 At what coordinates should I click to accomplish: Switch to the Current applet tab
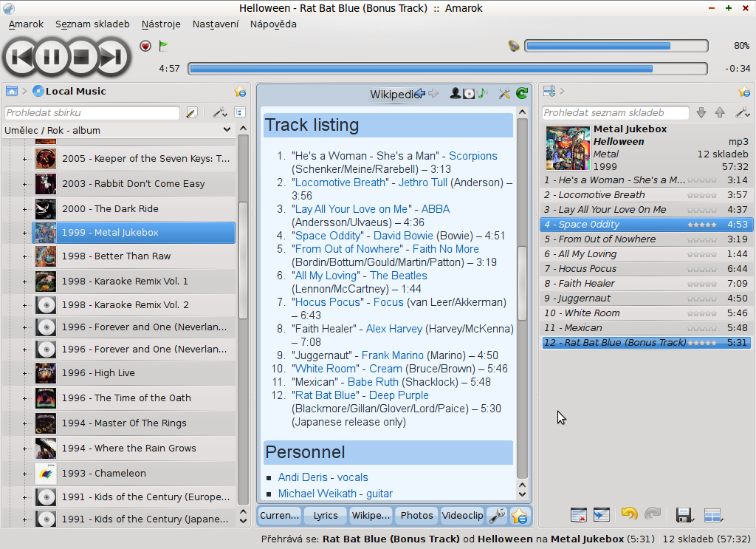pos(280,515)
